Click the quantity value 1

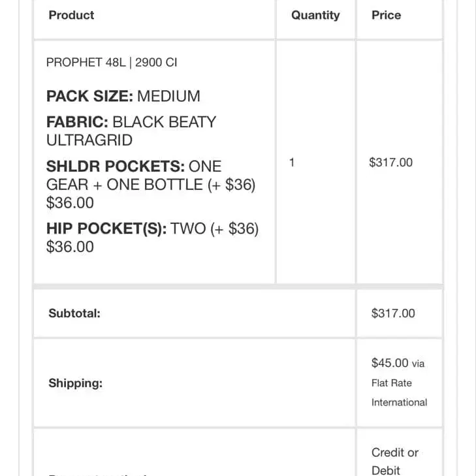(292, 162)
